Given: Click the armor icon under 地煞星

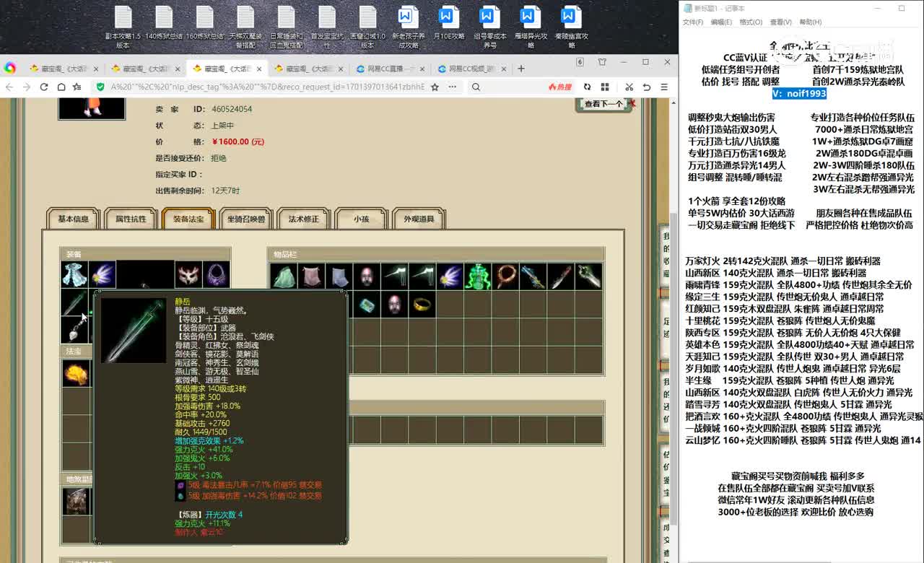Looking at the screenshot, I should click(77, 501).
